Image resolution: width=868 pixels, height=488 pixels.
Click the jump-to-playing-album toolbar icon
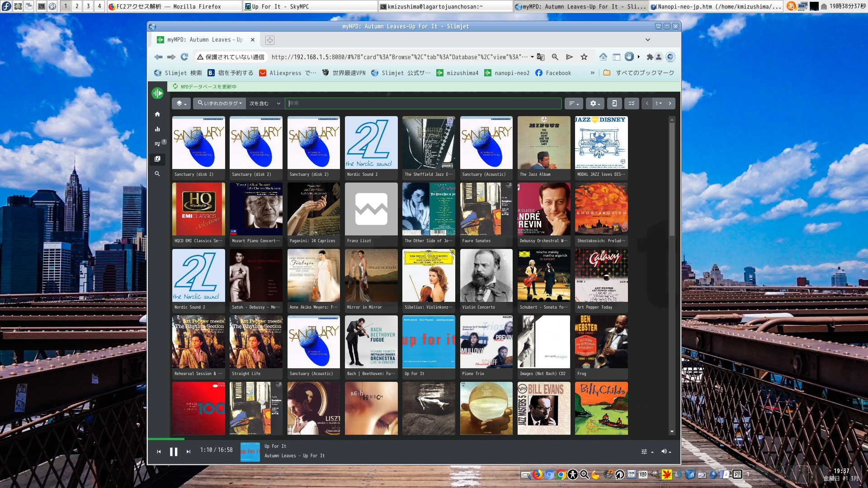[614, 103]
